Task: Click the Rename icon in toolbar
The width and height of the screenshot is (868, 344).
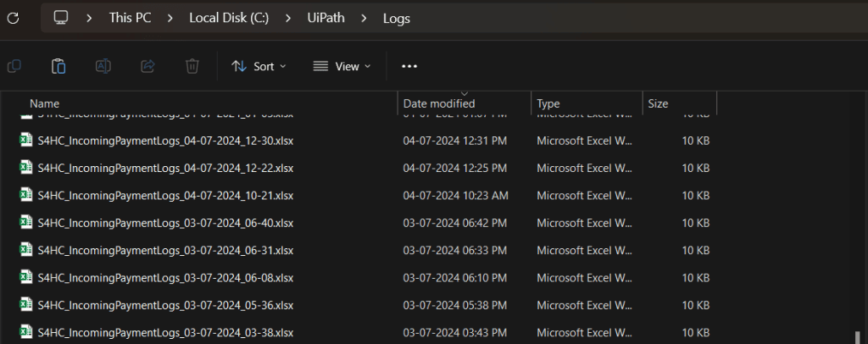Action: tap(103, 66)
